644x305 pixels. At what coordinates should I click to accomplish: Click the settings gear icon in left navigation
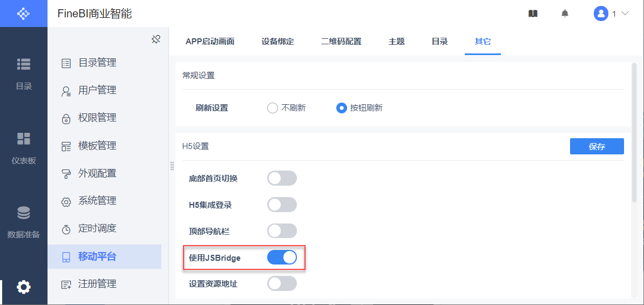(x=24, y=287)
